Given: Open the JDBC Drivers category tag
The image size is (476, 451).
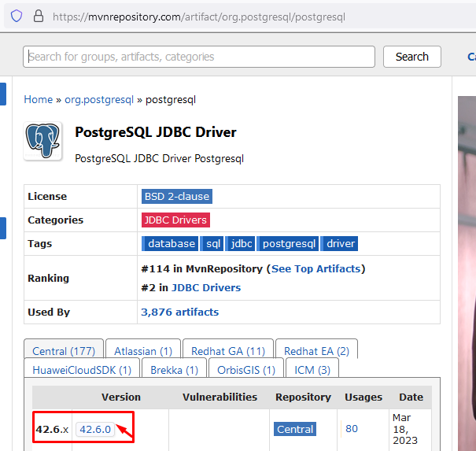Looking at the screenshot, I should [x=175, y=220].
